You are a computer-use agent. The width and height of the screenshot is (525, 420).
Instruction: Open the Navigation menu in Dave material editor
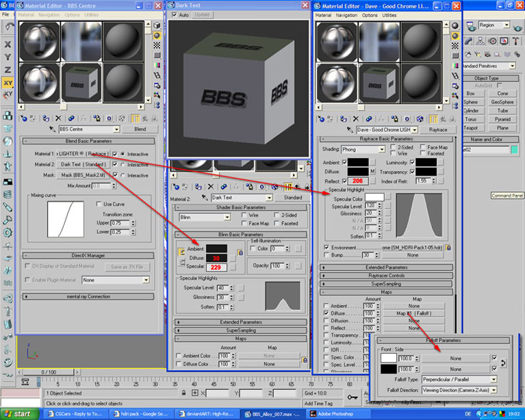point(347,14)
